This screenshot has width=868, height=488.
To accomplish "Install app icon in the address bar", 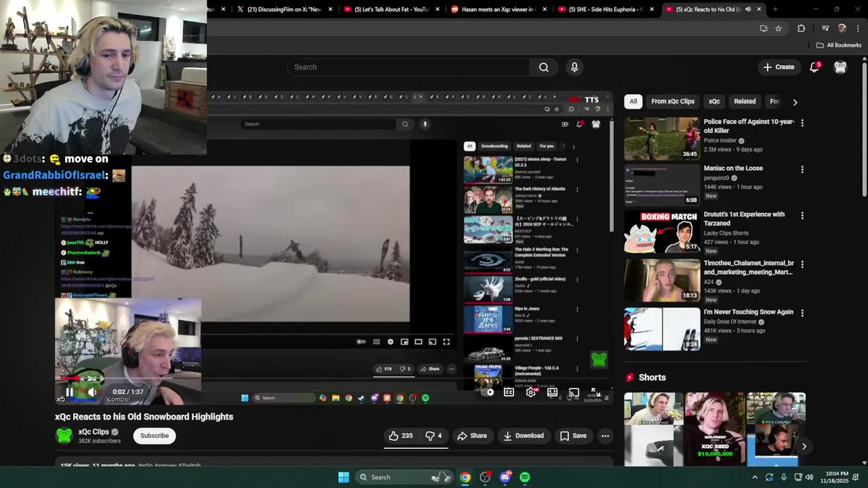I will coord(764,28).
